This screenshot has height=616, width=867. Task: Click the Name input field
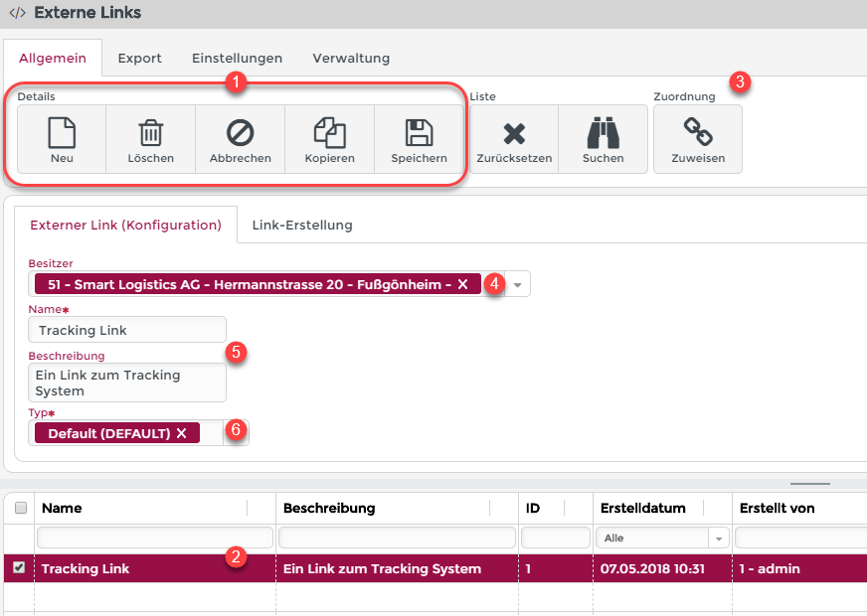[x=127, y=330]
